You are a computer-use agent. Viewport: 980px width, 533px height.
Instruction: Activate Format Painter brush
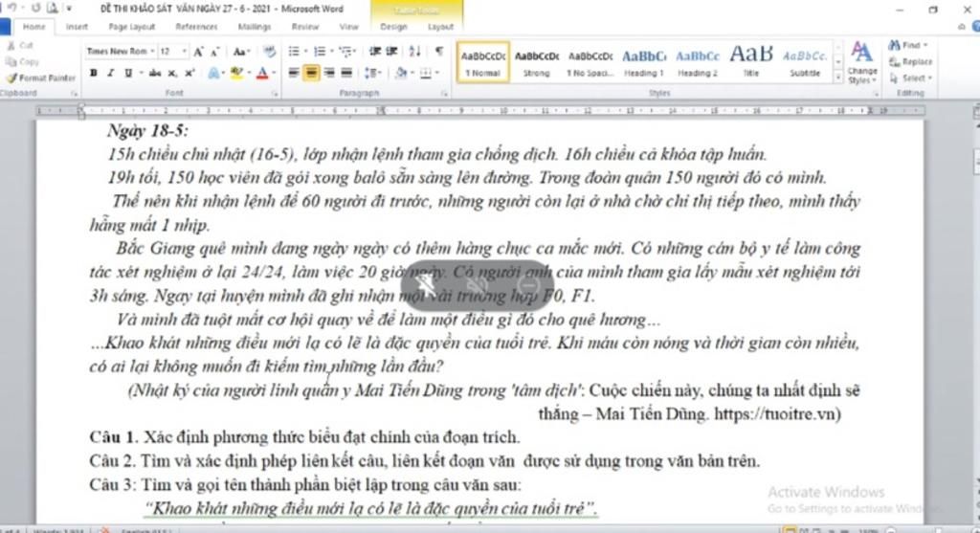pos(40,78)
